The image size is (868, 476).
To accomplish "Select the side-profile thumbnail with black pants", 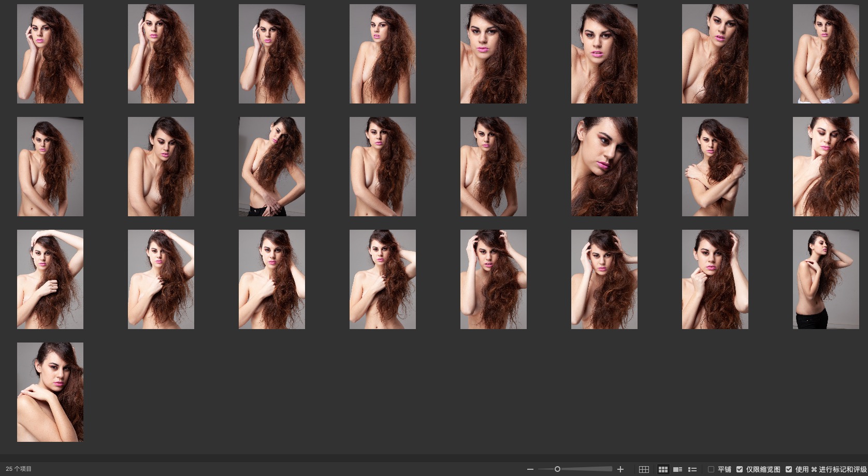I will coord(826,279).
